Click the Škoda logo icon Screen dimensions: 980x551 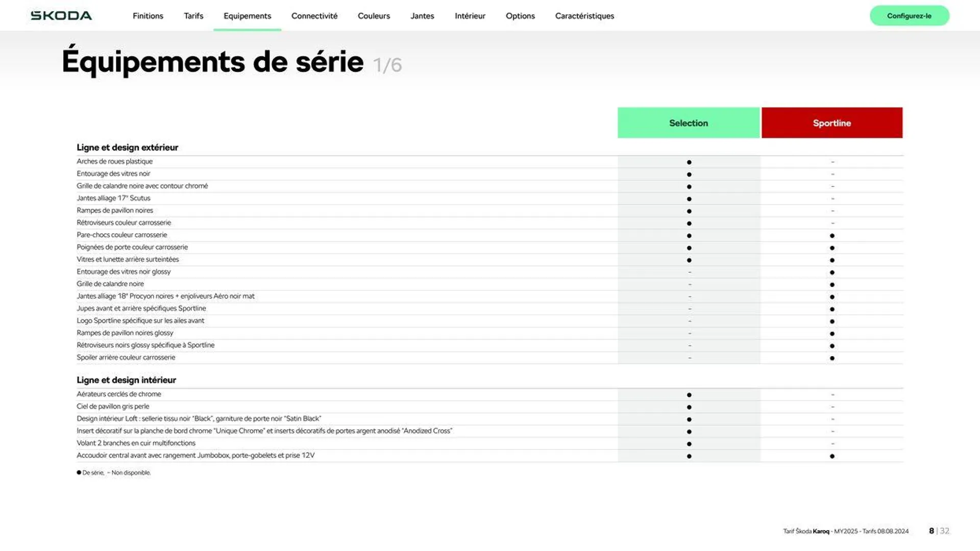point(61,15)
